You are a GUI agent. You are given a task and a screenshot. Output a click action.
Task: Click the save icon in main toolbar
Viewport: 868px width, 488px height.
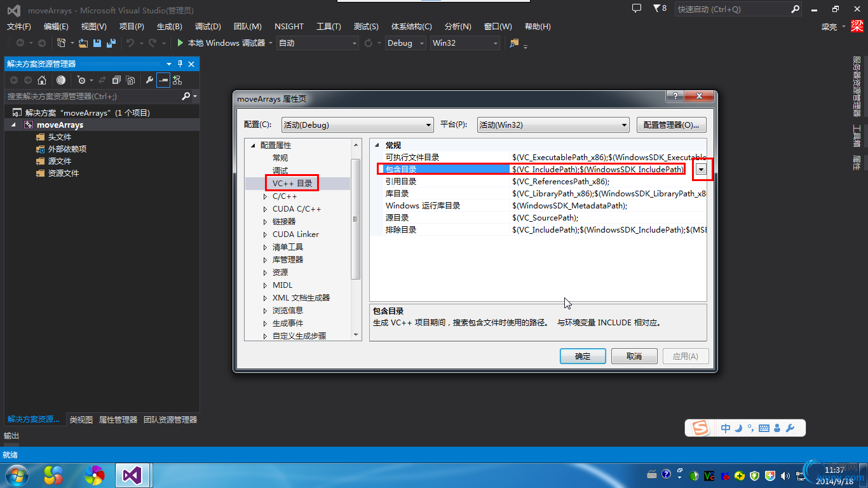pyautogui.click(x=97, y=43)
